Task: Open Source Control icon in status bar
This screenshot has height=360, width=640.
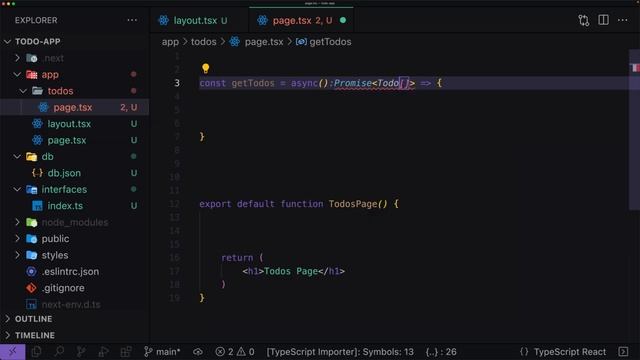Action: point(81,351)
